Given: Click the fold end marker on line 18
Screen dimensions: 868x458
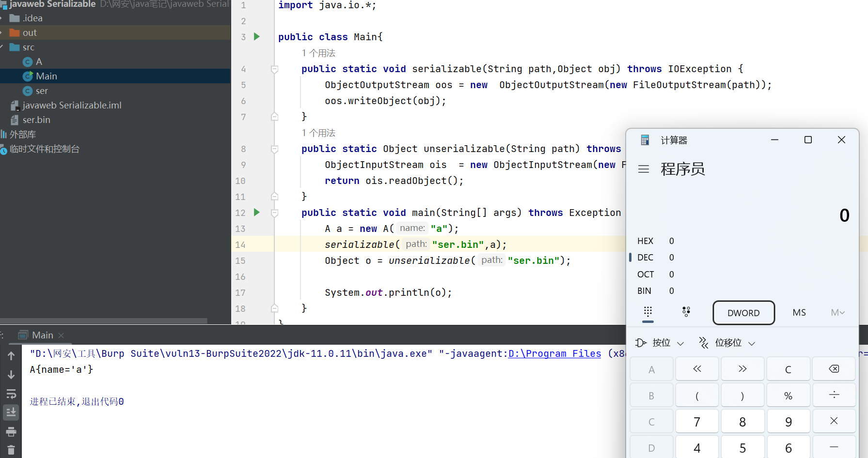Looking at the screenshot, I should (274, 308).
